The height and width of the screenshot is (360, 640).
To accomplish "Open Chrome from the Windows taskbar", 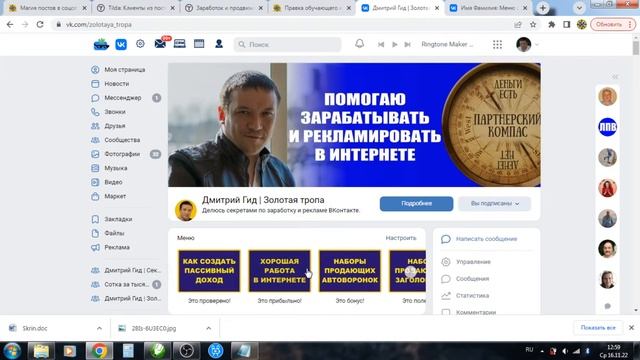I will 99,351.
